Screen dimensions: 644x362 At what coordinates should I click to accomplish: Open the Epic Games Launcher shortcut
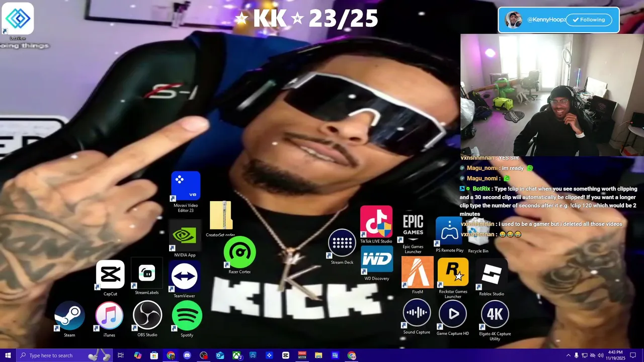[x=413, y=233]
